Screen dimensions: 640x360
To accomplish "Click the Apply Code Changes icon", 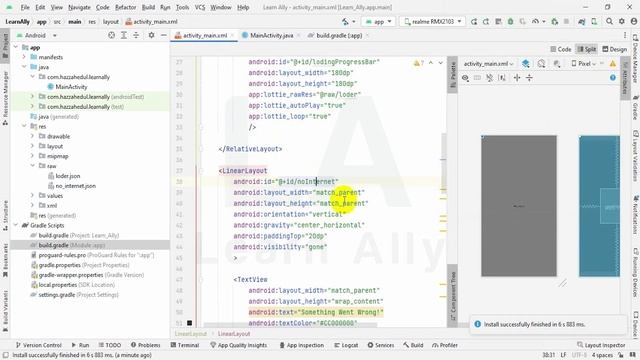I will tap(498, 22).
